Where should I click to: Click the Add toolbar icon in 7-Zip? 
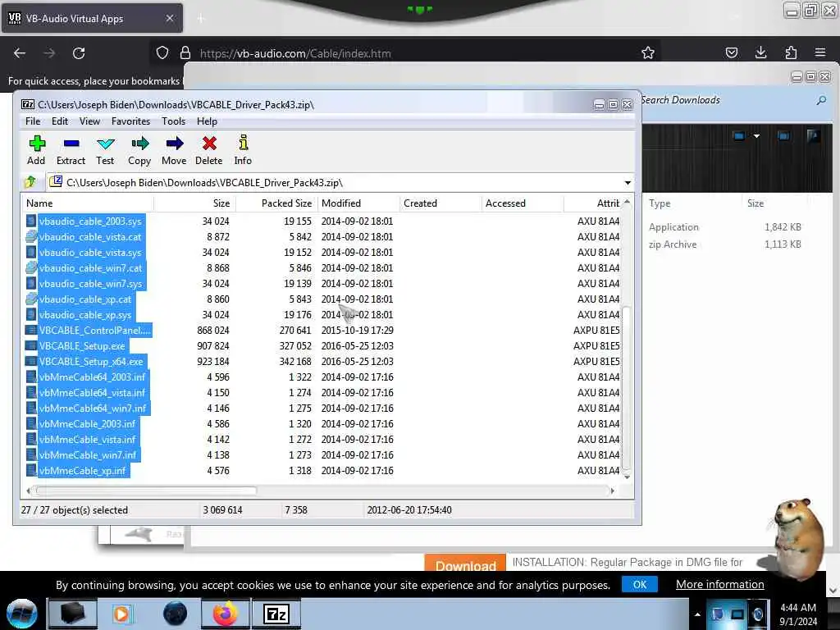tap(36, 150)
